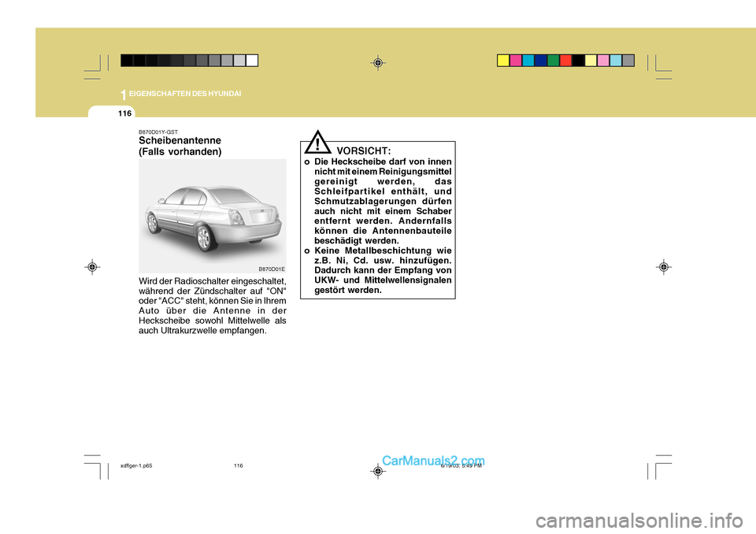756x534 pixels.
Task: Click the bullet starting "Die Heckscheibe darf von innen"
Action: coord(379,201)
